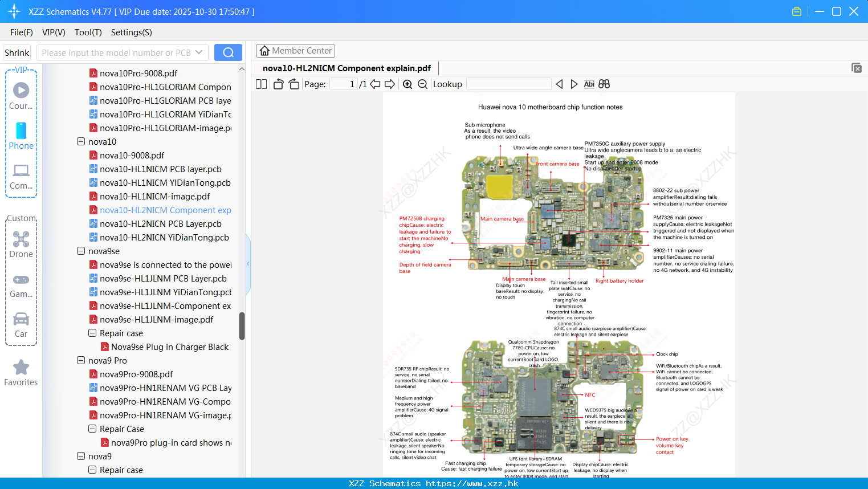Select the nova10-HL2NICM Component explain.pdf tab
This screenshot has width=868, height=489.
[347, 68]
